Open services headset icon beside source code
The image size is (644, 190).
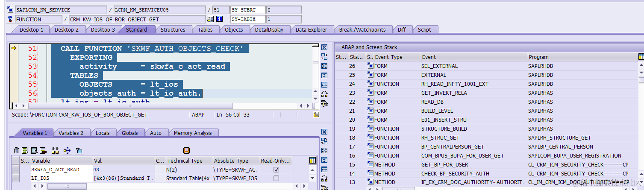point(324,94)
